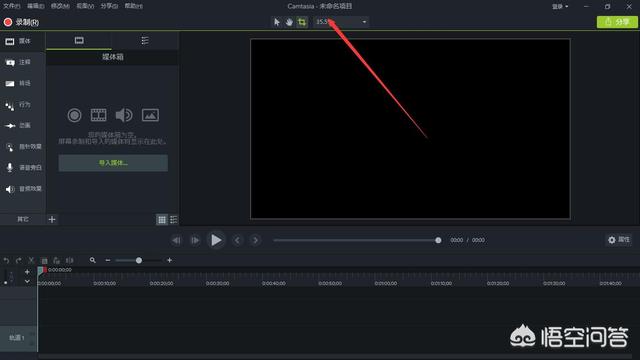The height and width of the screenshot is (360, 640).
Task: Open the voice narration microphone panel
Action: point(23,167)
